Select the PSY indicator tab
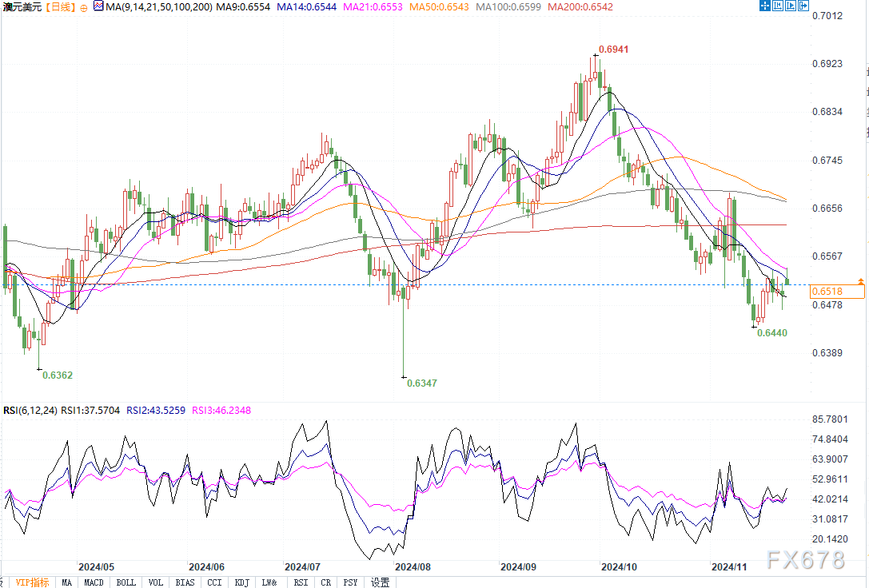Screen dimensions: 869x588 (x=350, y=582)
